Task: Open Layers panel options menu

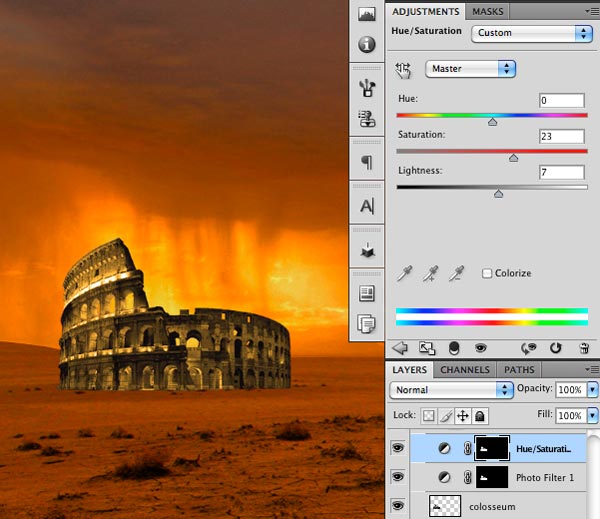Action: pos(592,369)
